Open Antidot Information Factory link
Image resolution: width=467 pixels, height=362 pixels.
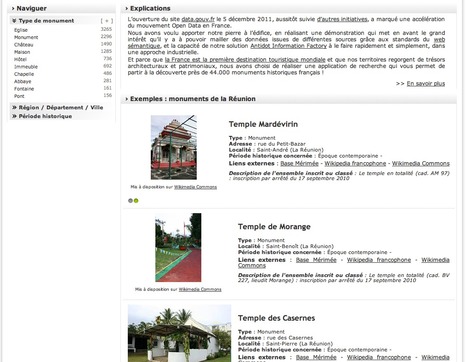coord(289,46)
